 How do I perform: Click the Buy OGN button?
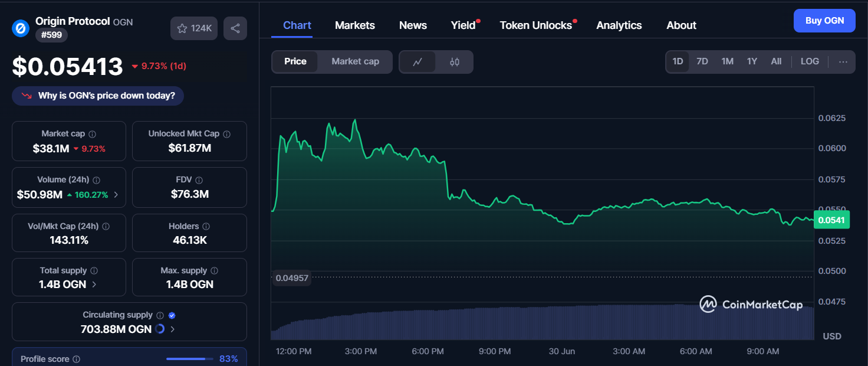[824, 21]
